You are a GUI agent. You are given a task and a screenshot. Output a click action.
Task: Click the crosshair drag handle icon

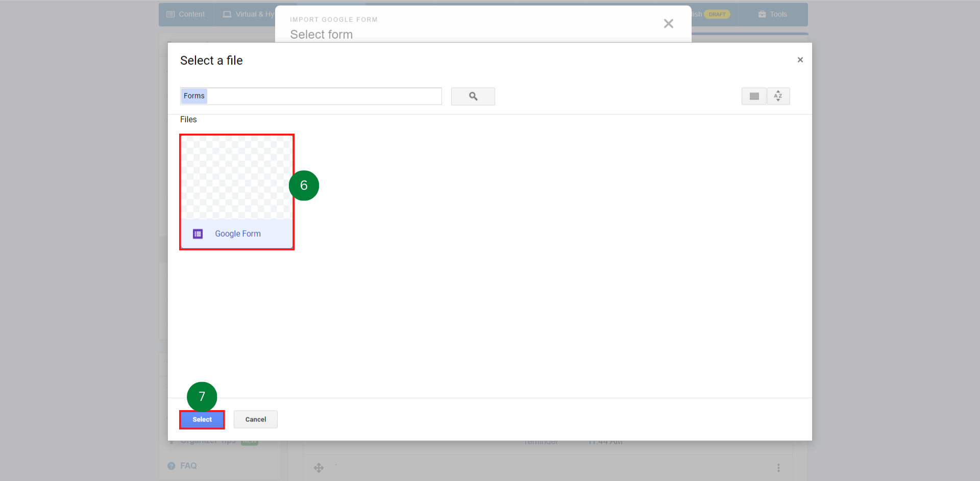[319, 467]
